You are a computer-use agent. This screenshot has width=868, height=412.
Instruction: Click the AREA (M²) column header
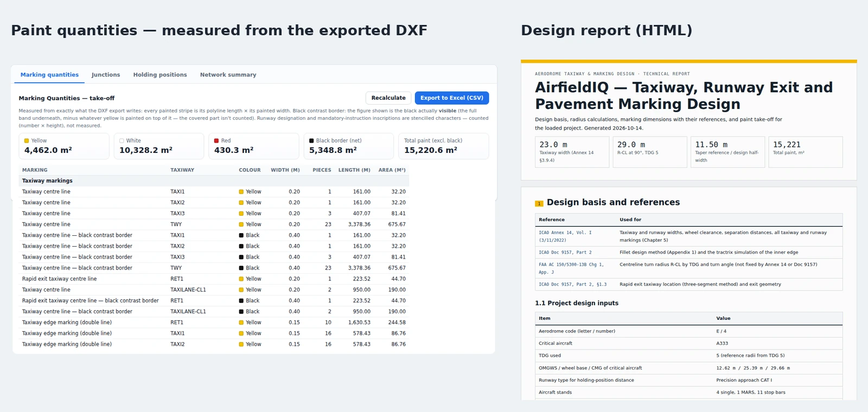click(392, 170)
